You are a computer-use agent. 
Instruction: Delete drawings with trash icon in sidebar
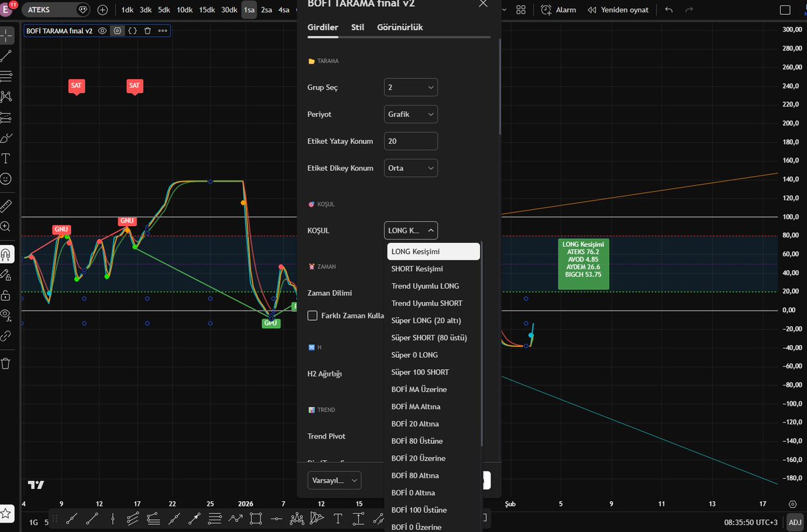[6, 364]
